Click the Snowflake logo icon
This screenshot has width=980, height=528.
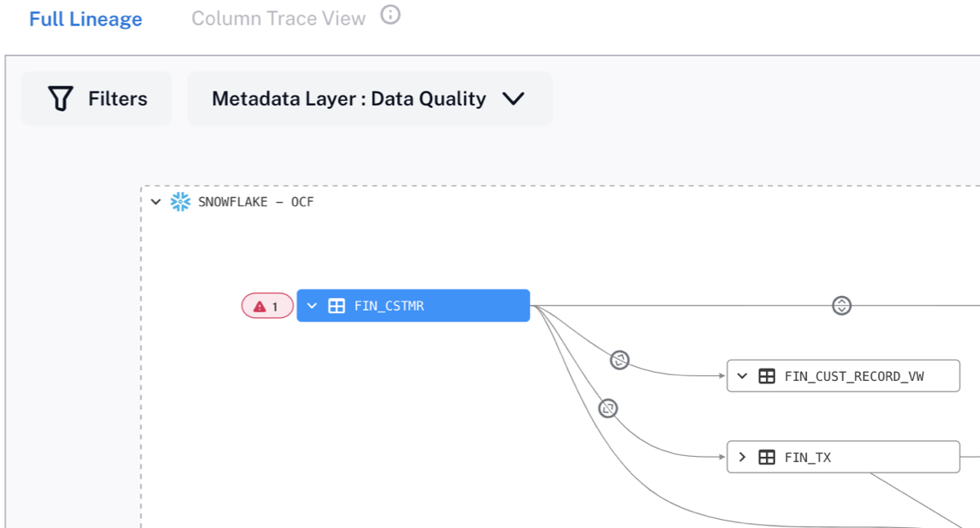(x=180, y=202)
